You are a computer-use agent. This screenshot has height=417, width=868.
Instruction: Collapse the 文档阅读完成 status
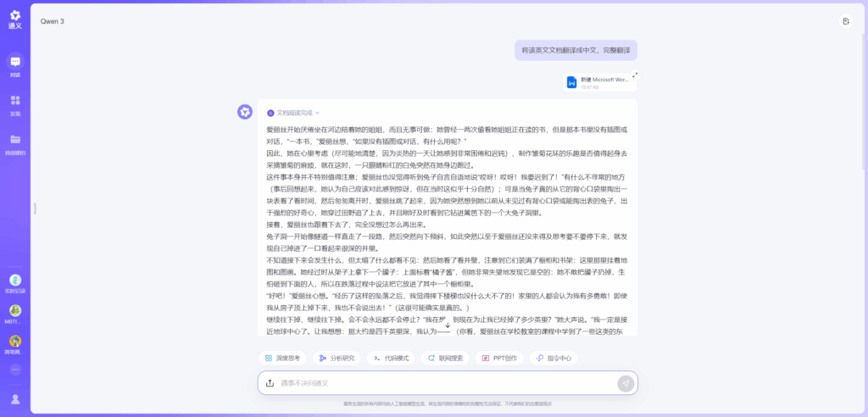coord(294,113)
